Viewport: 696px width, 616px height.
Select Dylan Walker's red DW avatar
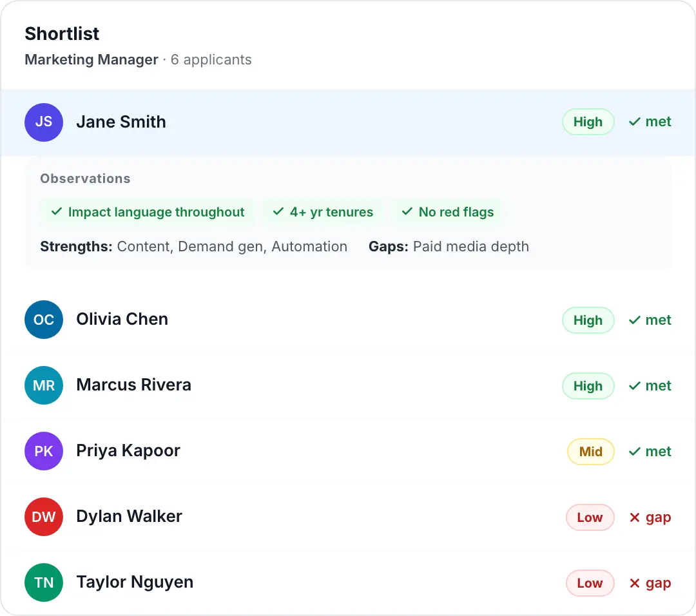43,517
